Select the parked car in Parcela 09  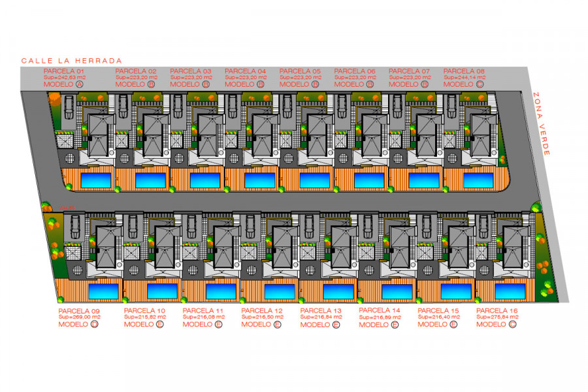click(75, 227)
